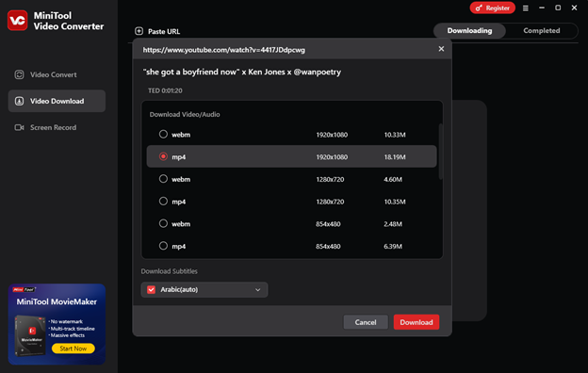Image resolution: width=588 pixels, height=373 pixels.
Task: Click Start Now in MovieMaker ad
Action: (x=73, y=349)
